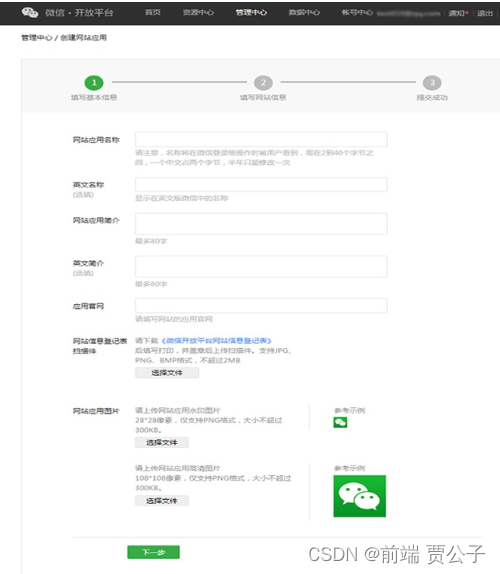Click 选择文件 for the 108*108 HD image
This screenshot has width=500, height=574.
[162, 500]
